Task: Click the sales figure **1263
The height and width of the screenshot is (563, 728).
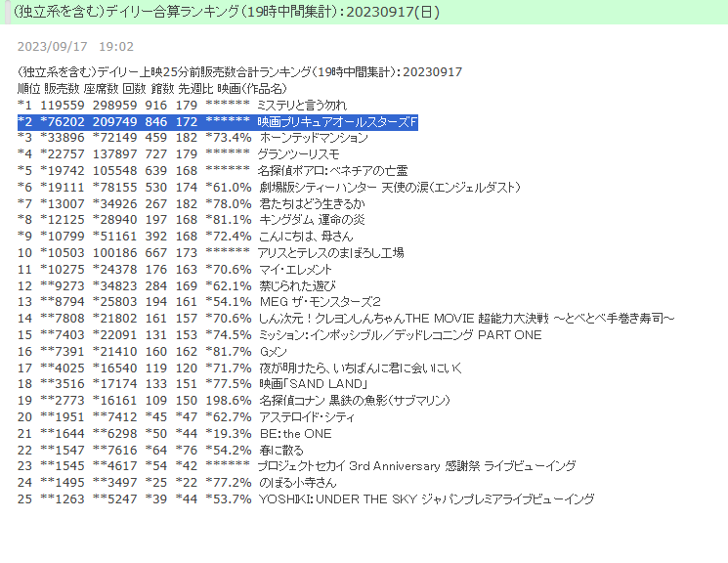Action: point(63,498)
